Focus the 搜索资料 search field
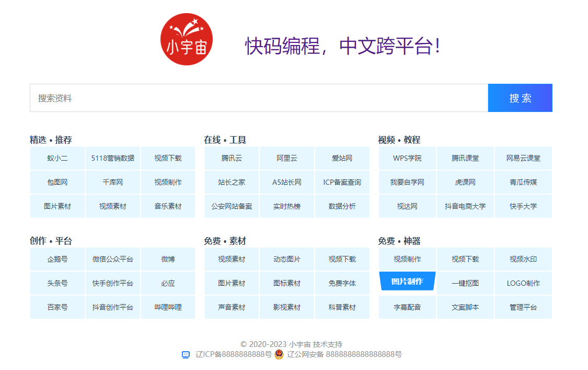 [259, 98]
